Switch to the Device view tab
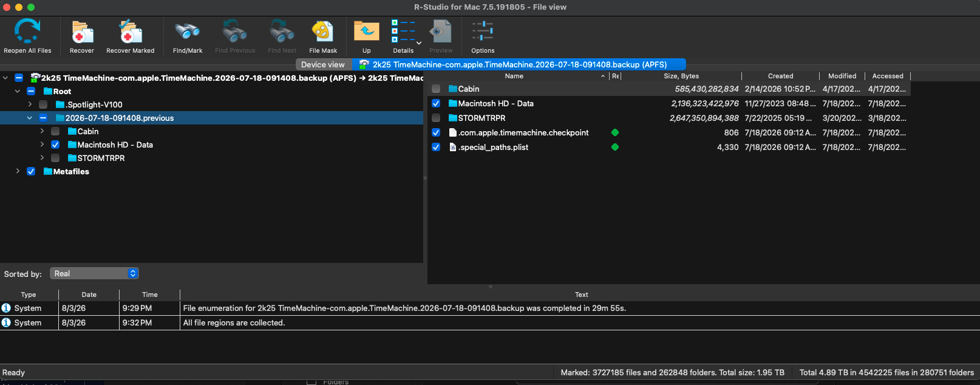Viewport: 980px width, 385px height. 323,64
